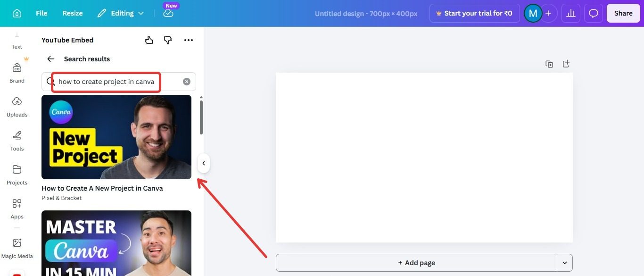The width and height of the screenshot is (644, 276).
Task: Open the Brand sidebar tab
Action: [17, 72]
